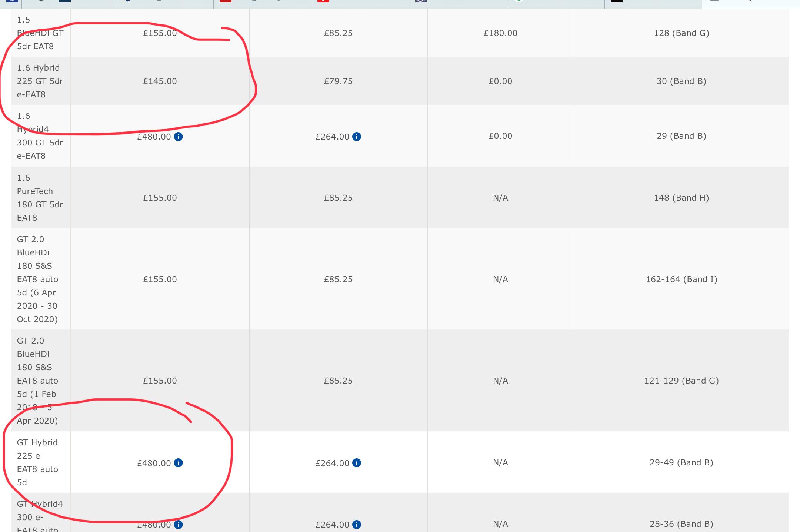800x532 pixels.
Task: Click info icon by £480.00 in GT Hybrid4 300 e-EAT8 auto row
Action: point(178,525)
